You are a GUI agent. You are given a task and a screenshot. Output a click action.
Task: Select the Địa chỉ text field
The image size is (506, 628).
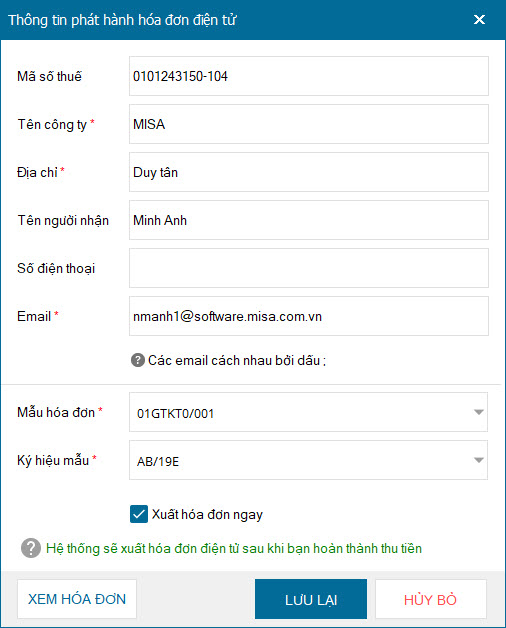pyautogui.click(x=308, y=172)
